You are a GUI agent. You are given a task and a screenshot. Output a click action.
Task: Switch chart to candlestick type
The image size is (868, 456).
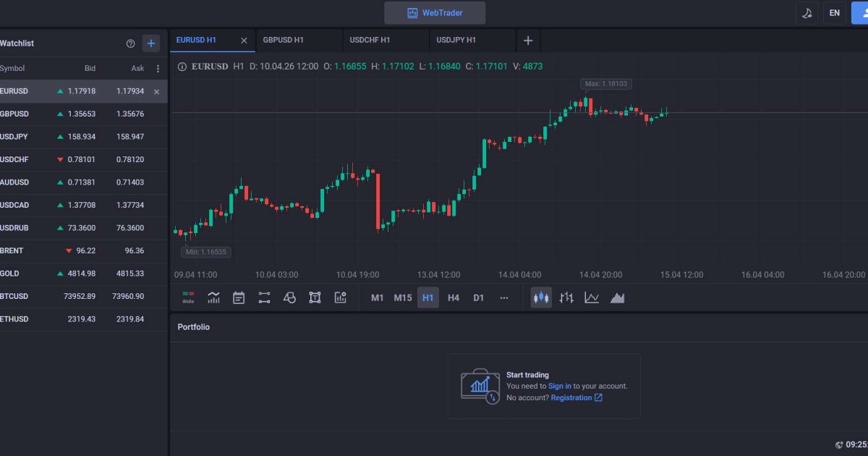(x=541, y=297)
